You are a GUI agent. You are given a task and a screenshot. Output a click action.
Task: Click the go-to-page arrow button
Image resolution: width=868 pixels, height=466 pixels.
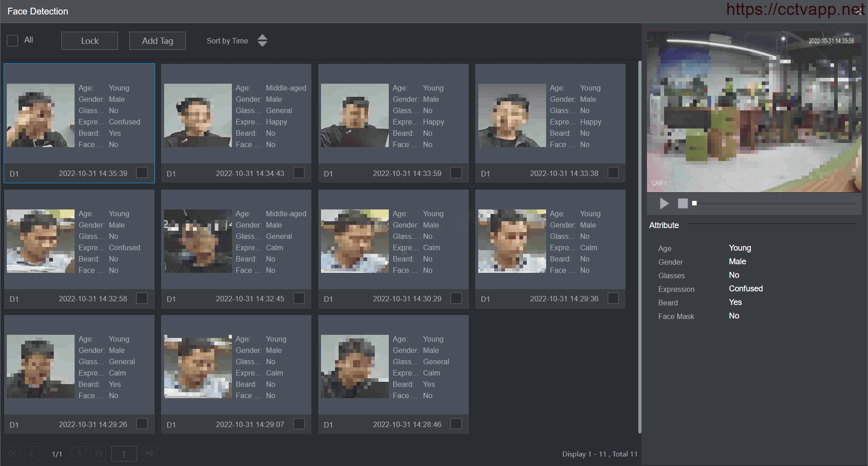tap(150, 453)
